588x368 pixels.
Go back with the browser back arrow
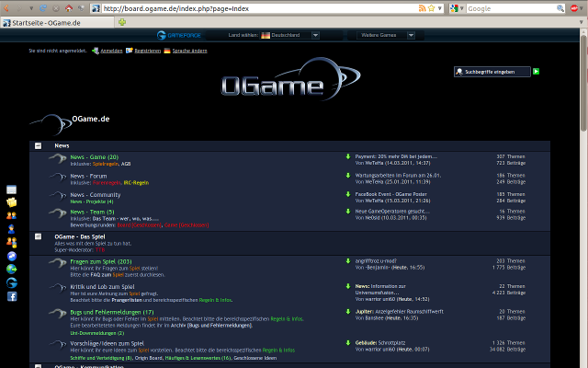6,8
